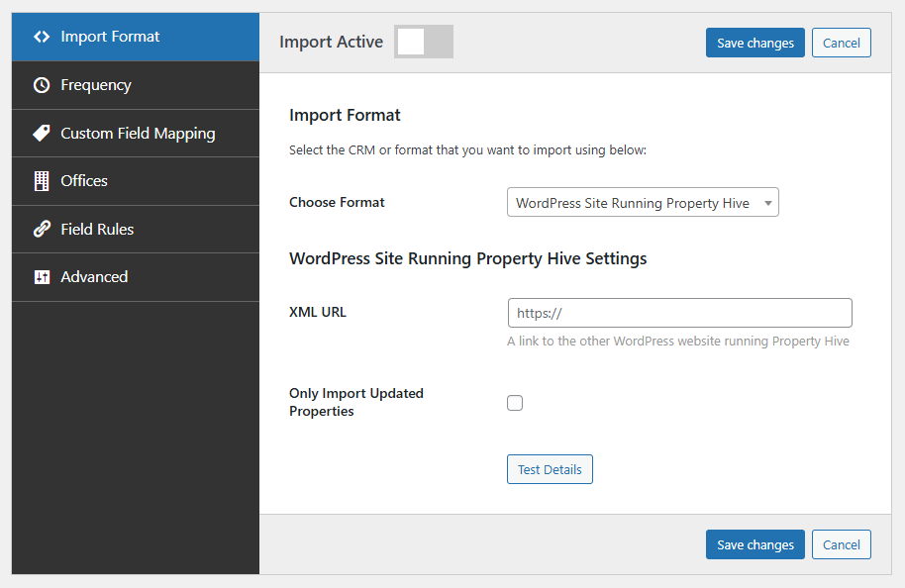Select the Field Rules tab label

pyautogui.click(x=97, y=229)
